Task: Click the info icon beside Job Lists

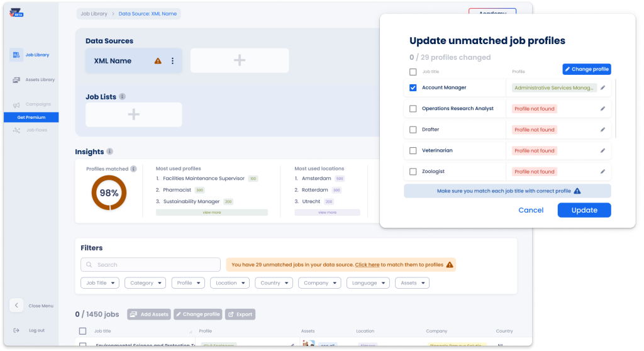Action: coord(122,97)
